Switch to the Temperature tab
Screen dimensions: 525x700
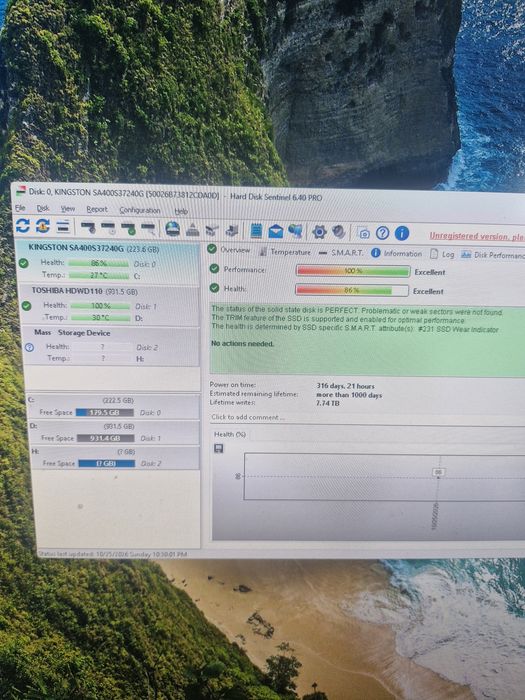(285, 252)
